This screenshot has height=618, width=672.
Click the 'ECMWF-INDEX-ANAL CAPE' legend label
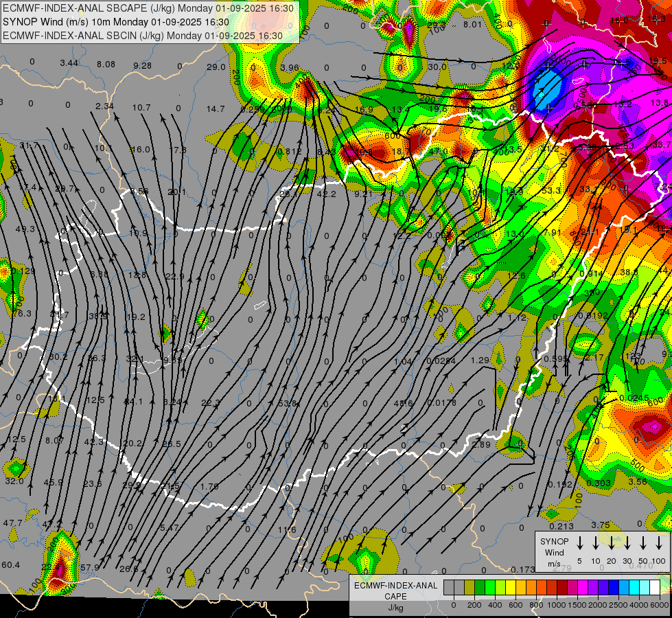(x=395, y=591)
